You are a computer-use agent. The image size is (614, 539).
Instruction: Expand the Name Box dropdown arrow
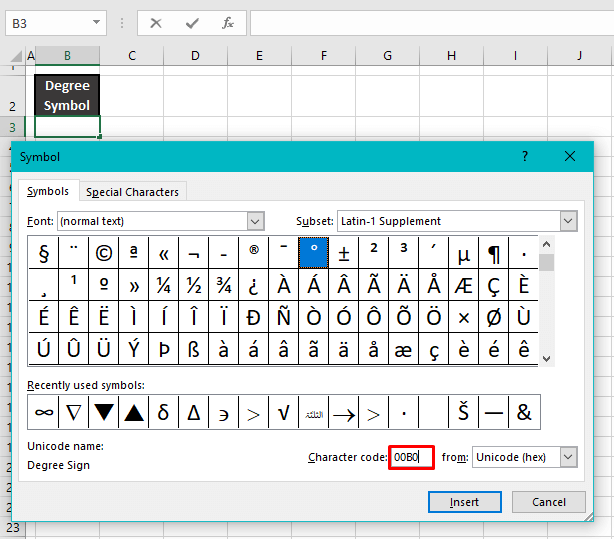[x=97, y=23]
